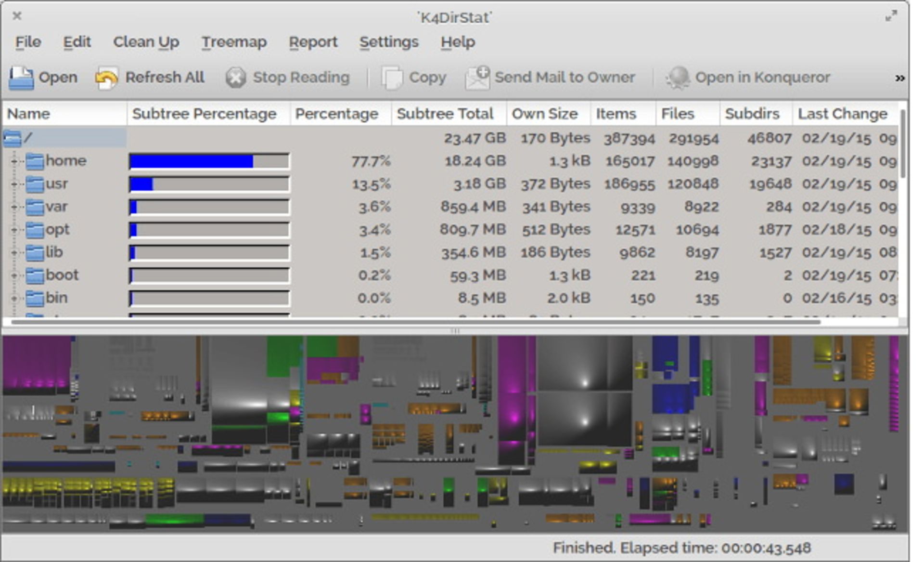The image size is (924, 562).
Task: Click the 18.24 GB home subtree total
Action: (x=475, y=161)
